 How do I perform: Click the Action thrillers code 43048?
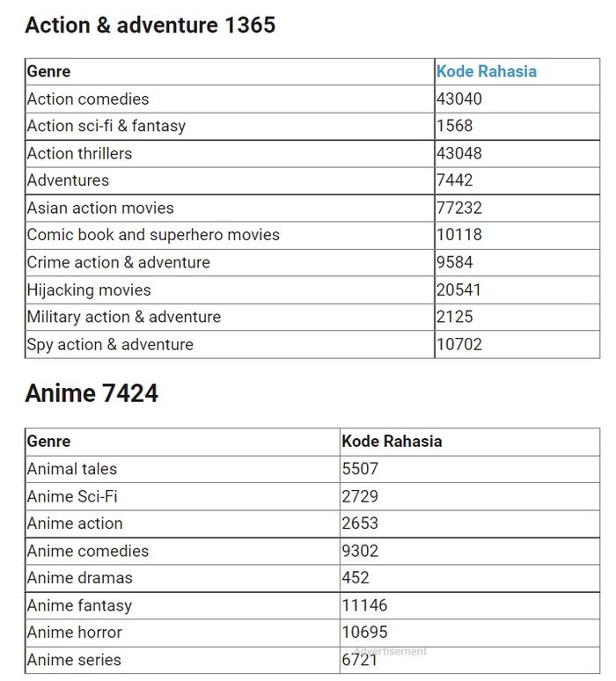(459, 153)
